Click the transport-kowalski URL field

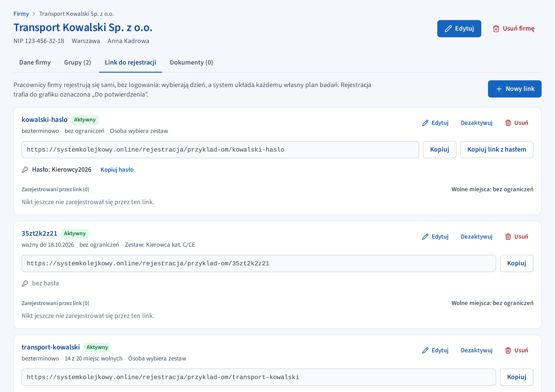259,377
